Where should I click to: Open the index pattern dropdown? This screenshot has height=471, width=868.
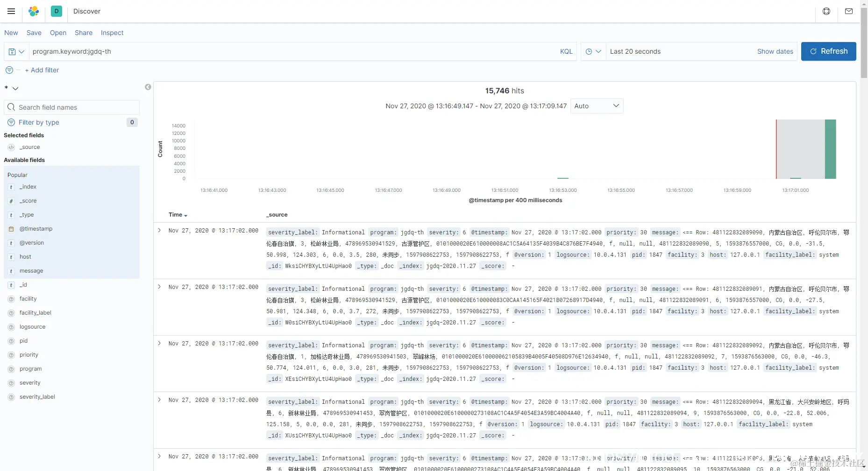pos(12,88)
